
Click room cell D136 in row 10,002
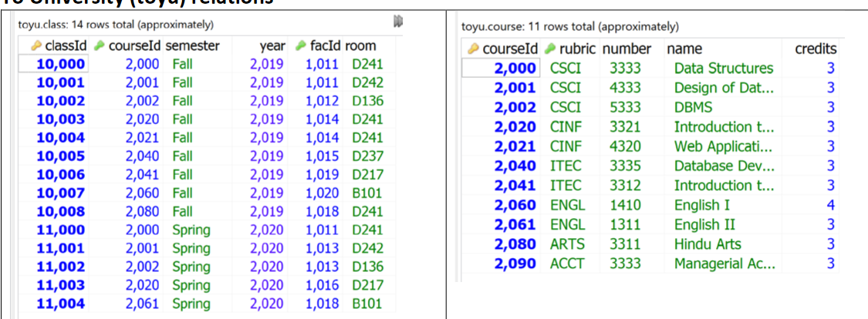point(367,101)
